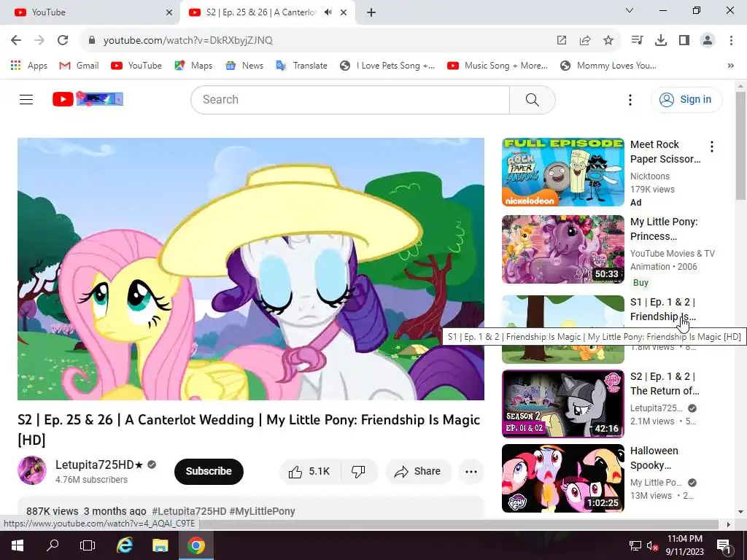Close the first YouTube tab
This screenshot has height=560, width=747.
[x=169, y=12]
